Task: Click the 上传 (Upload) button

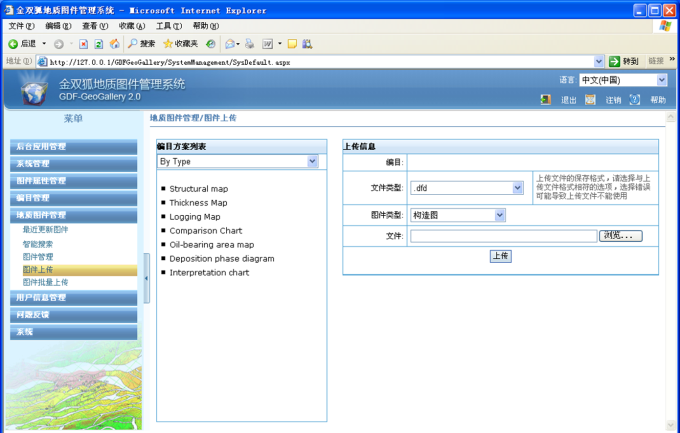Action: (x=501, y=256)
